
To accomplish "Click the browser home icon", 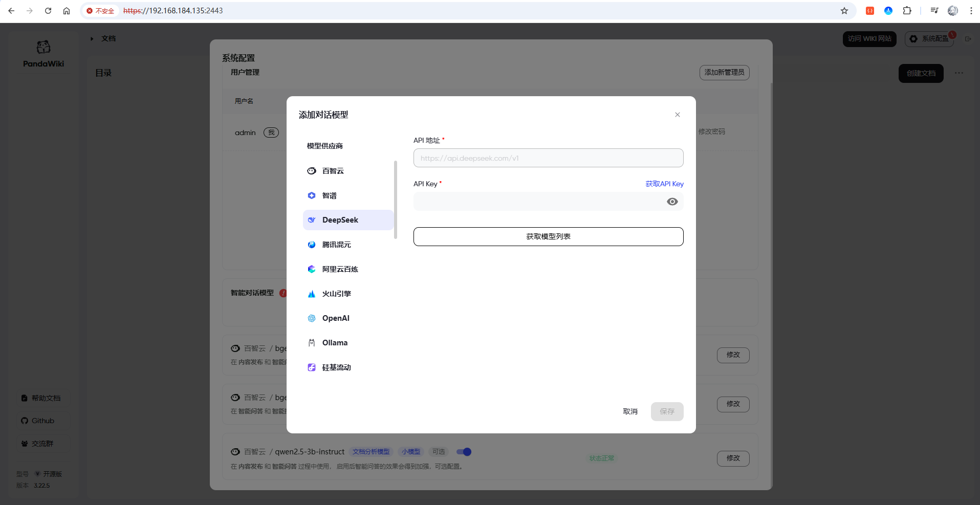I will tap(67, 11).
